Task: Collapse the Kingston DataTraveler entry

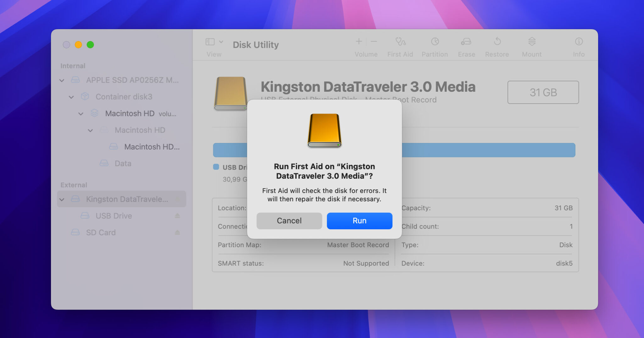Action: pyautogui.click(x=62, y=199)
